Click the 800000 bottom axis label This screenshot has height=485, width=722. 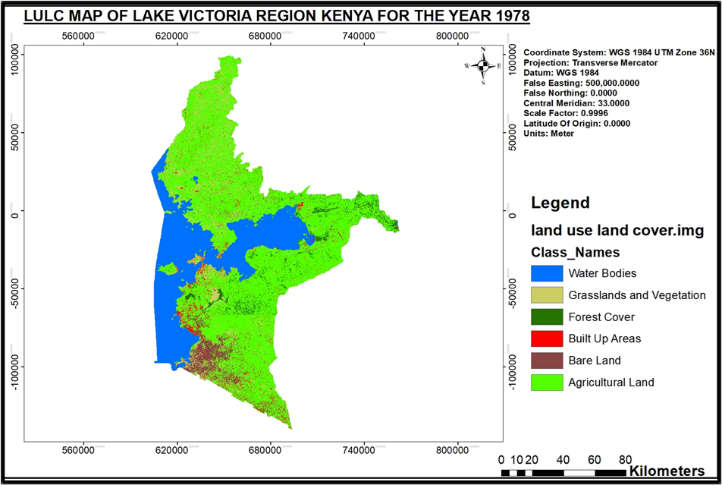click(x=452, y=450)
